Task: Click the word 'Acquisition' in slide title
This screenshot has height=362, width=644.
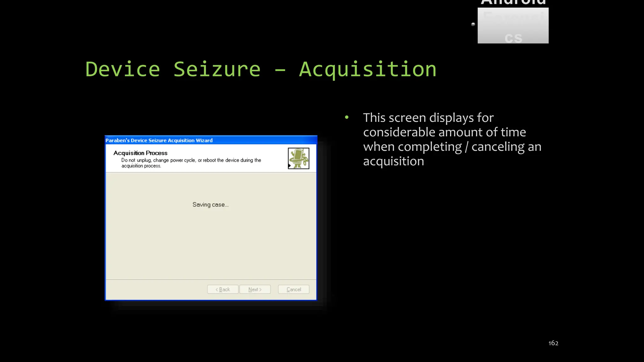Action: tap(367, 69)
